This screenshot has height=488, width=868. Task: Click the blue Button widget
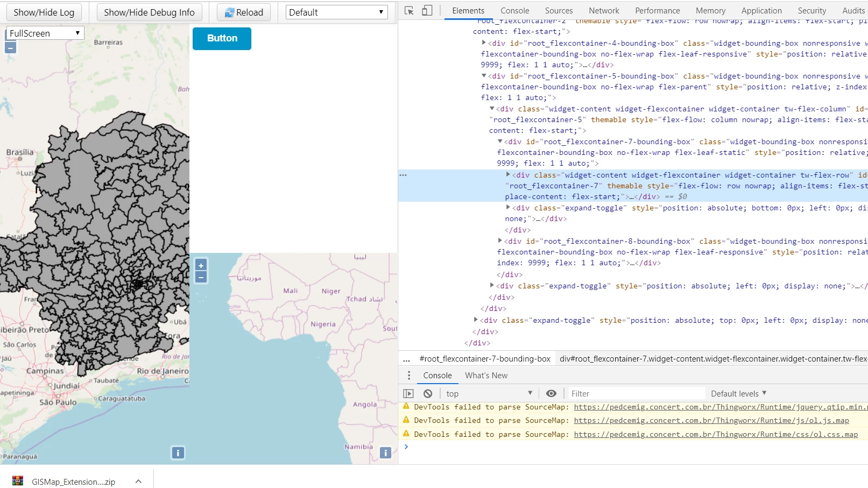222,38
